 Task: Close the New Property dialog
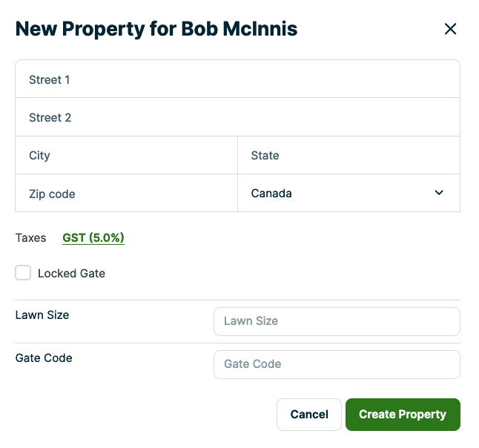pyautogui.click(x=450, y=30)
